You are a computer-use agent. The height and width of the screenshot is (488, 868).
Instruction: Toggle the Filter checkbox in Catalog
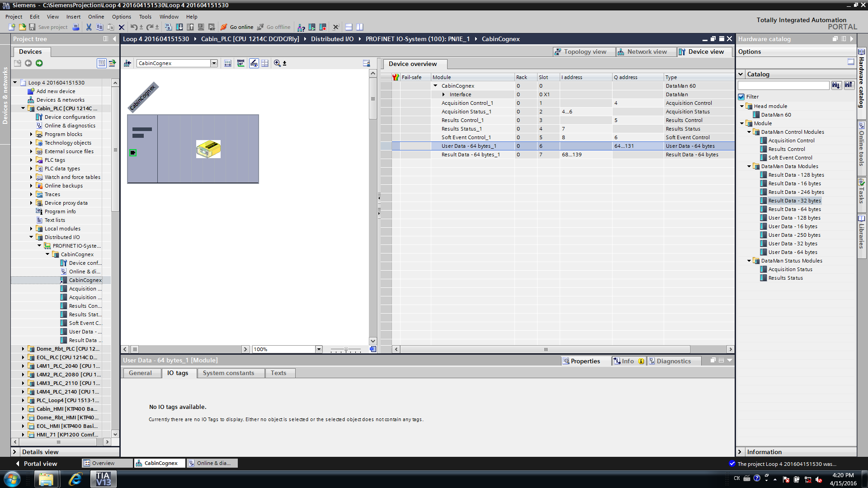click(741, 97)
